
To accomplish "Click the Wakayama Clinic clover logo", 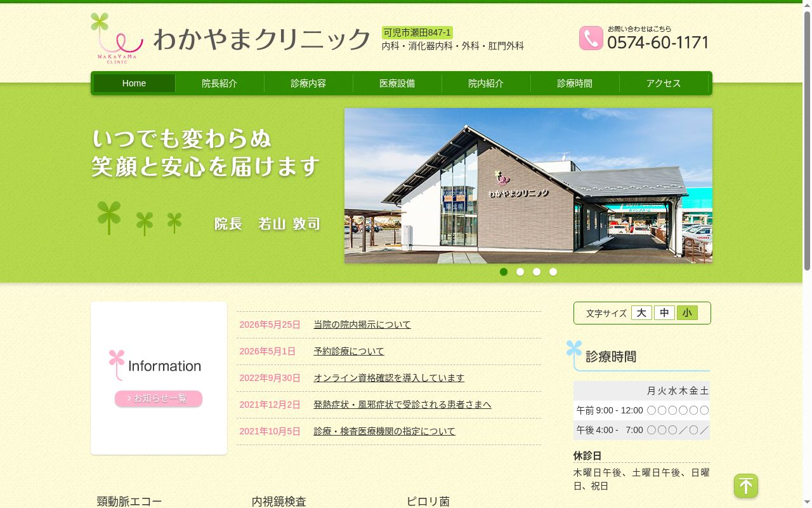I will [x=117, y=38].
